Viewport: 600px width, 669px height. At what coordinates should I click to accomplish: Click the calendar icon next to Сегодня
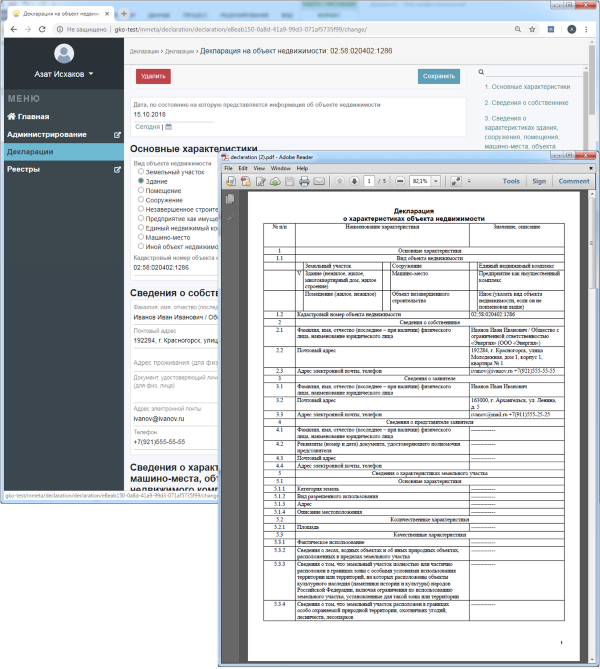pos(169,127)
